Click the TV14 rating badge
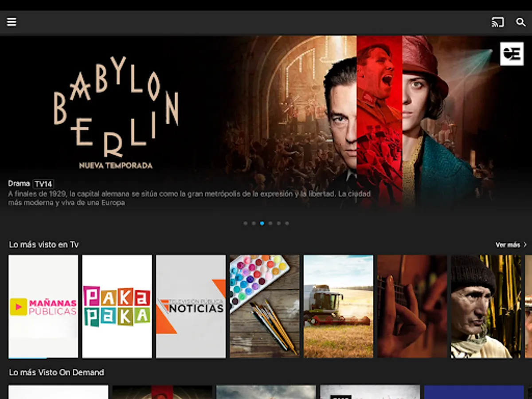 43,184
